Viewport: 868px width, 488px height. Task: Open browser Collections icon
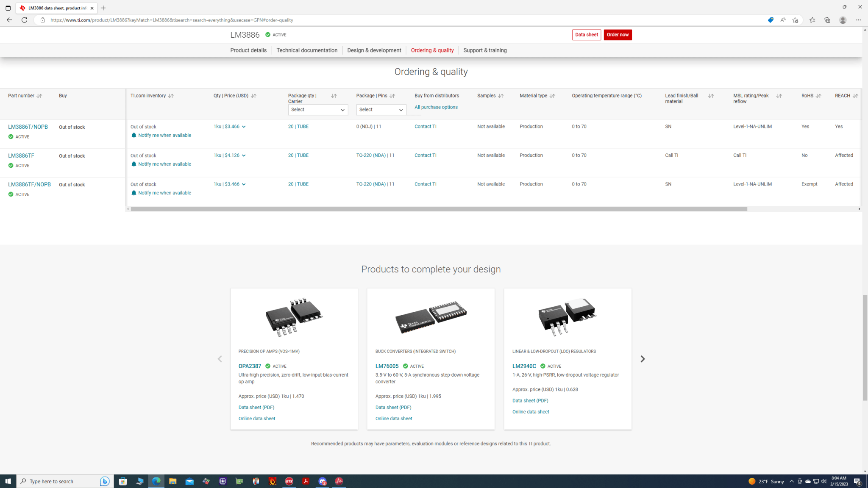click(x=827, y=20)
